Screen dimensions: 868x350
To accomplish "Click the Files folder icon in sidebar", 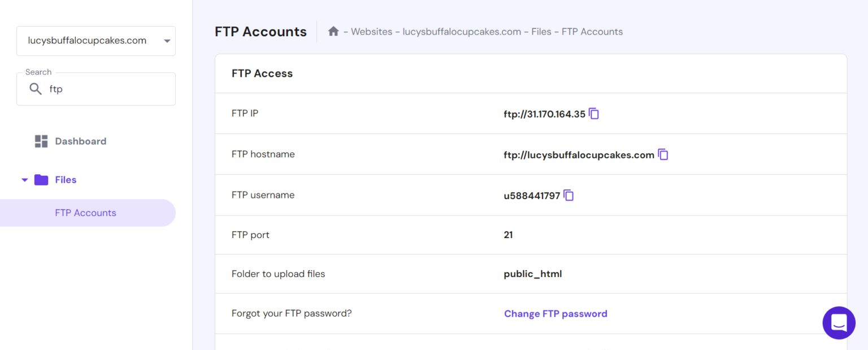I will (x=42, y=179).
